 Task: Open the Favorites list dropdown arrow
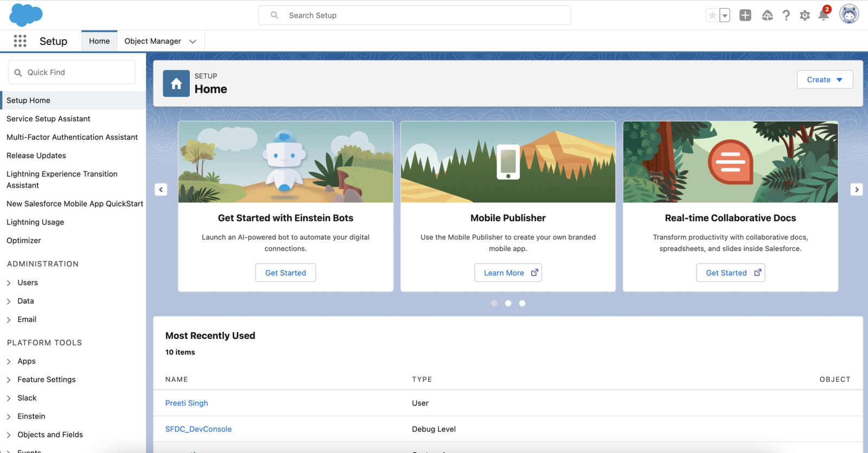pos(725,15)
